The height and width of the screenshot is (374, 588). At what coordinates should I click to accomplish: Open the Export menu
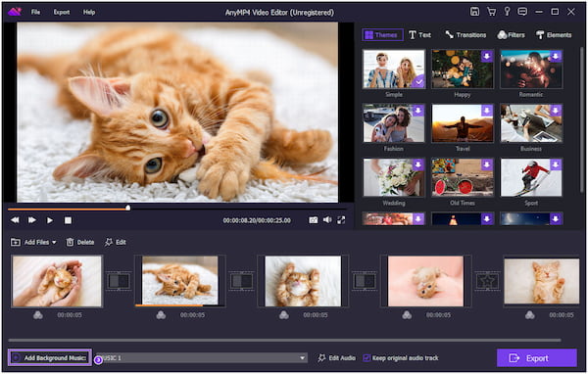point(62,12)
